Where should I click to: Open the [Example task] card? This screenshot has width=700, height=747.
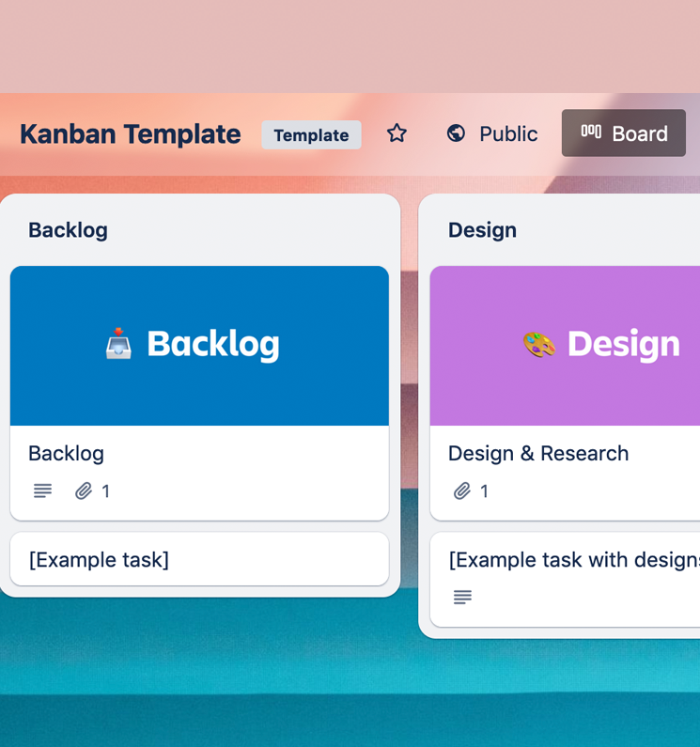pyautogui.click(x=199, y=559)
